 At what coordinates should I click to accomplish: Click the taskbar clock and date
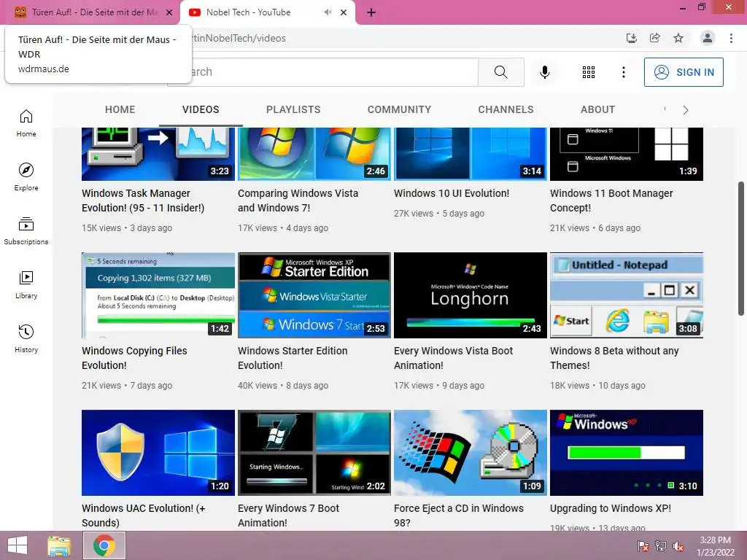[x=715, y=546]
